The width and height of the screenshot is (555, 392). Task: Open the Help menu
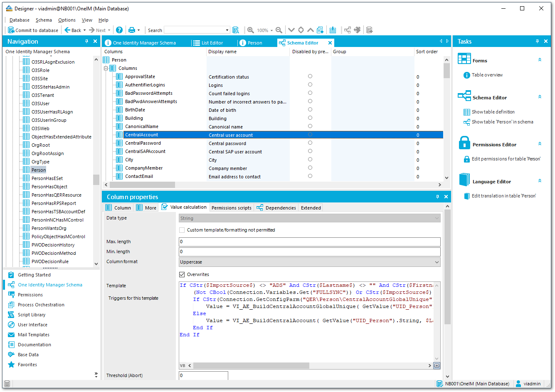(103, 20)
